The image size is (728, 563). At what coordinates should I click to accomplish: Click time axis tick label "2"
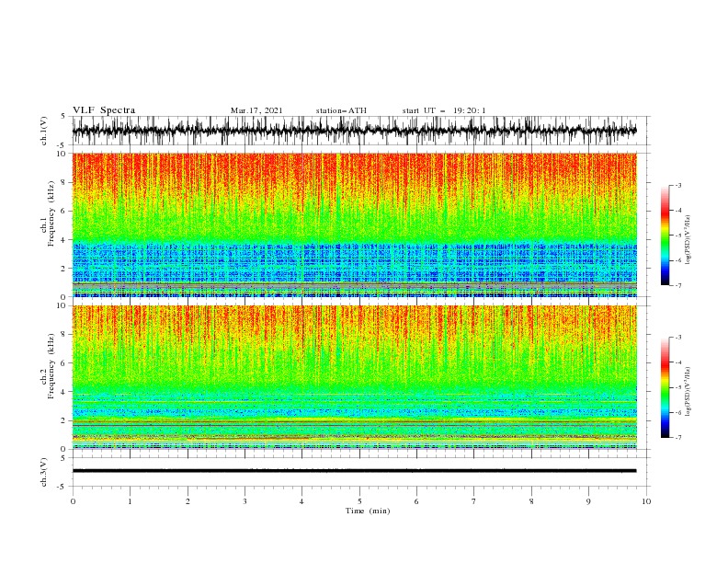[188, 501]
